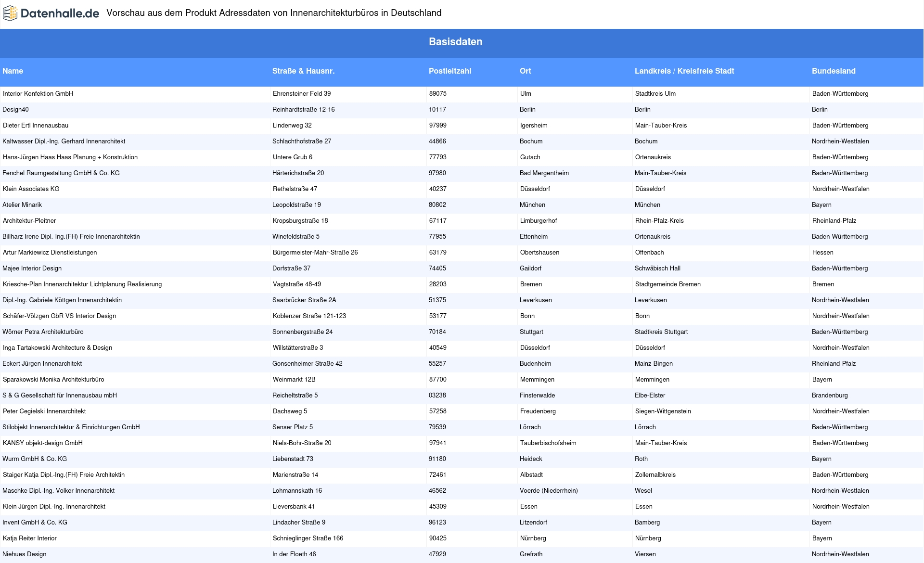Viewport: 924px width, 563px height.
Task: Click KANSY objekt-design GmbH
Action: [x=43, y=443]
